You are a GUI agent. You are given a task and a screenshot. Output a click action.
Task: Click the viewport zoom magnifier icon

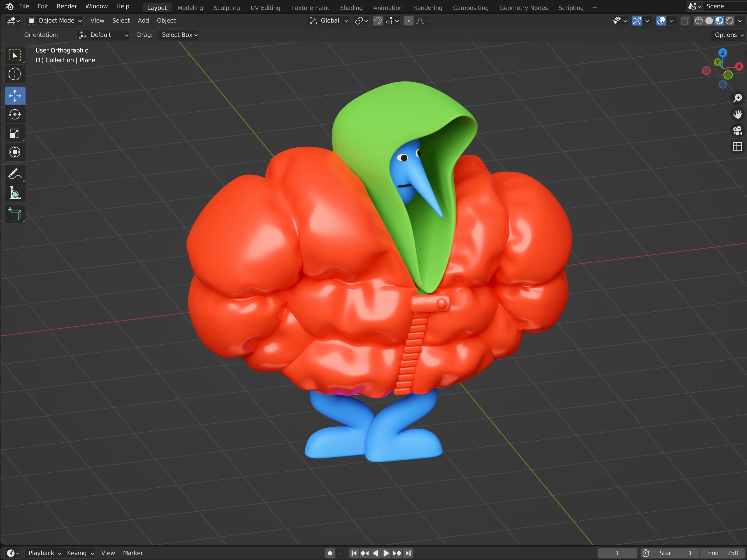click(x=737, y=98)
